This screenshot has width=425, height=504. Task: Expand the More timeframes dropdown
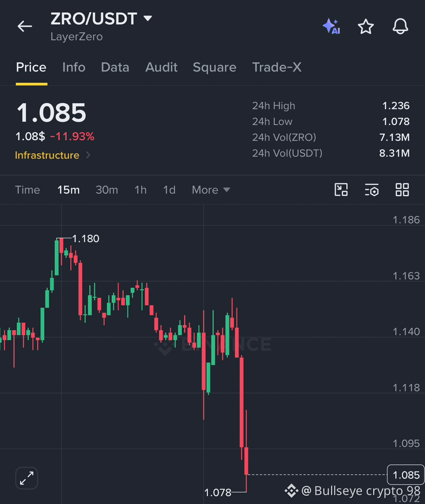click(211, 190)
